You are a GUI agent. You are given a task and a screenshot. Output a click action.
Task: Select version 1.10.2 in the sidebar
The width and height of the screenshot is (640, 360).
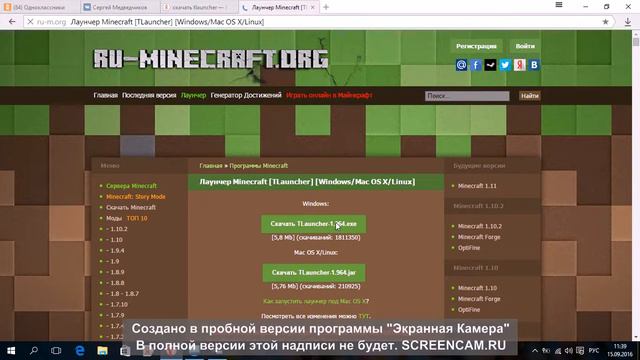(x=117, y=229)
